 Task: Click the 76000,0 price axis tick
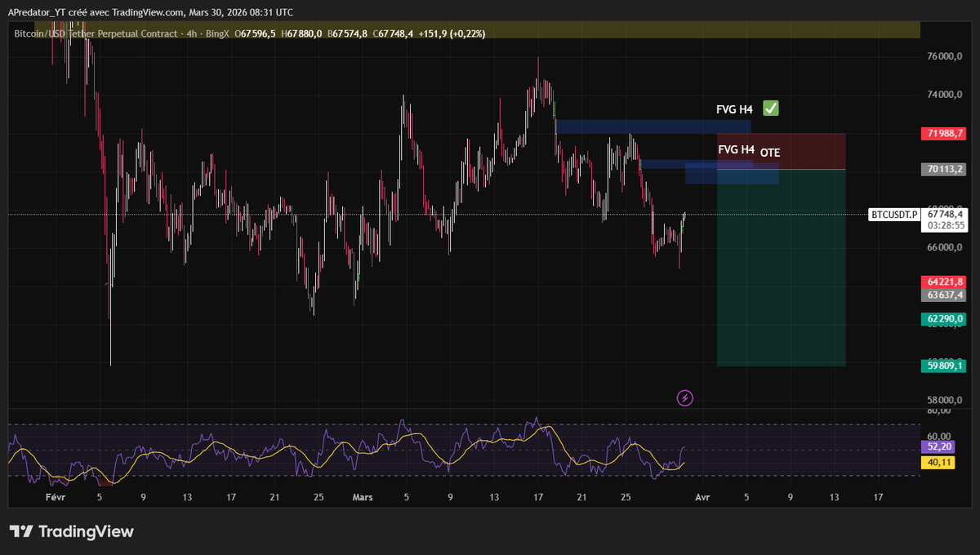[947, 57]
